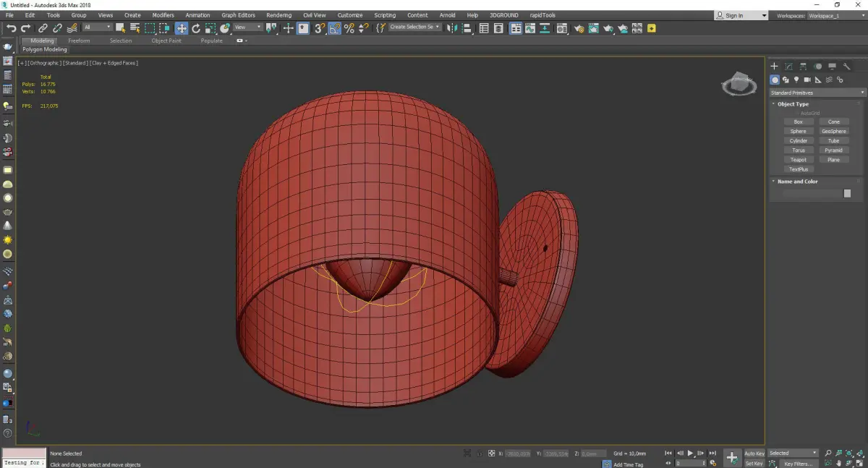Switch to the Freeform ribbon tab
This screenshot has height=468, width=868.
[x=79, y=41]
